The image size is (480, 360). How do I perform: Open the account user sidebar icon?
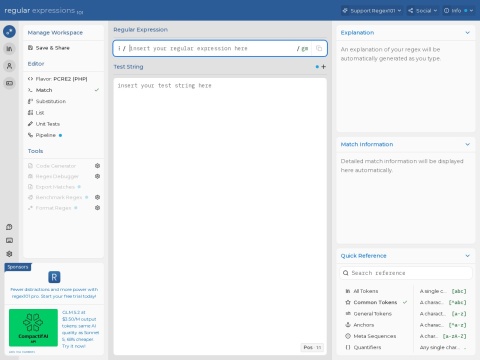click(x=9, y=66)
